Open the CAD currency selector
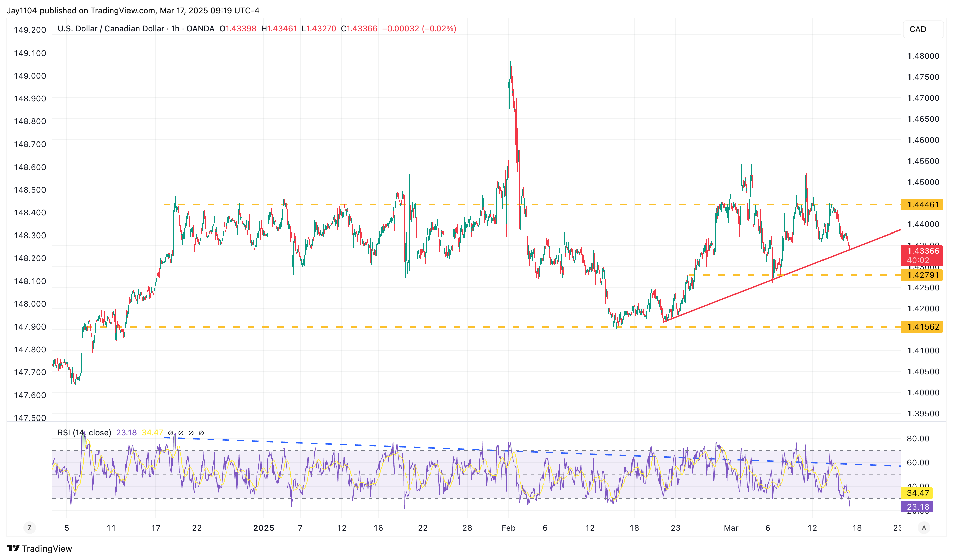Screen dimensions: 953x560 (923, 29)
